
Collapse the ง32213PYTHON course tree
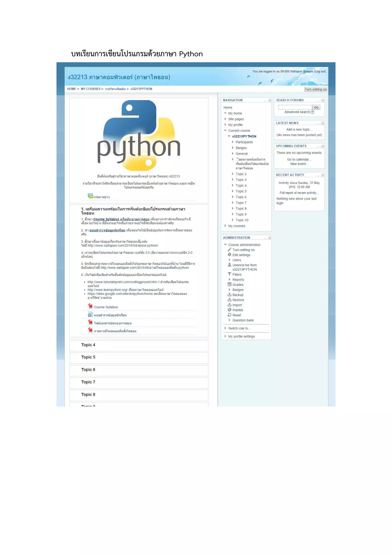coord(229,136)
